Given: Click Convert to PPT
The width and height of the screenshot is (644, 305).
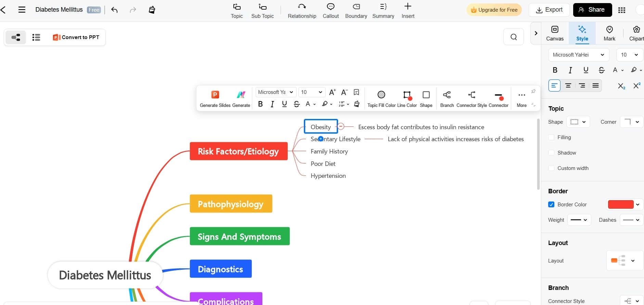Looking at the screenshot, I should point(76,37).
